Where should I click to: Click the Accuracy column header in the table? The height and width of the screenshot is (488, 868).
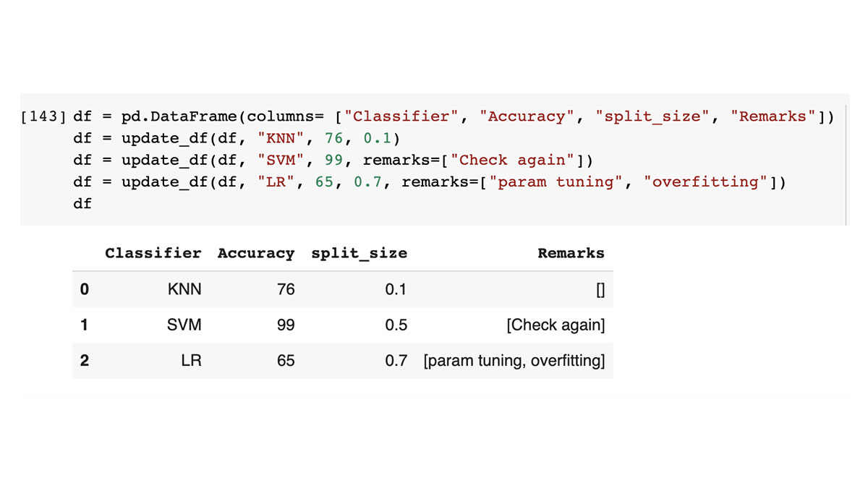[x=255, y=253]
